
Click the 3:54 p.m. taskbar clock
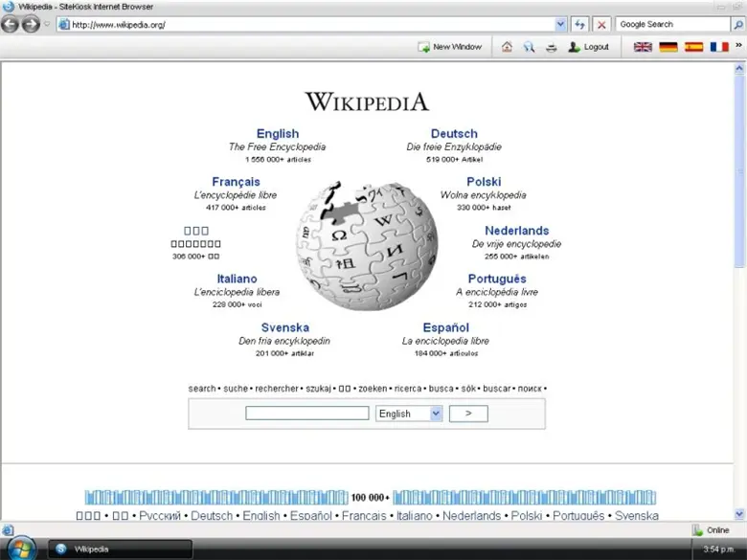tap(718, 549)
